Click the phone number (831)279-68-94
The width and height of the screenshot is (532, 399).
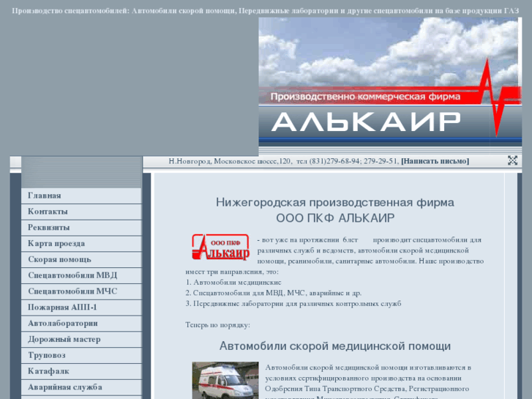335,161
